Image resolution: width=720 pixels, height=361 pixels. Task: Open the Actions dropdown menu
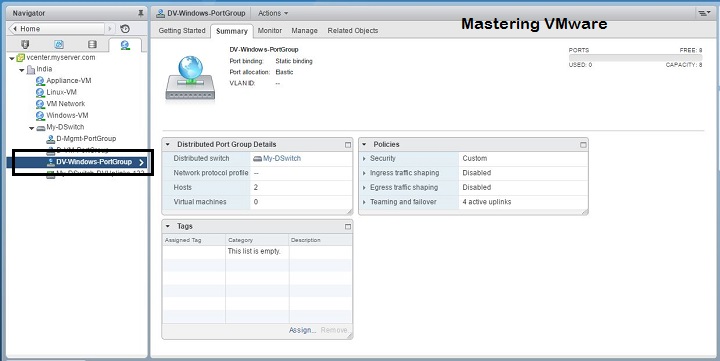point(273,13)
